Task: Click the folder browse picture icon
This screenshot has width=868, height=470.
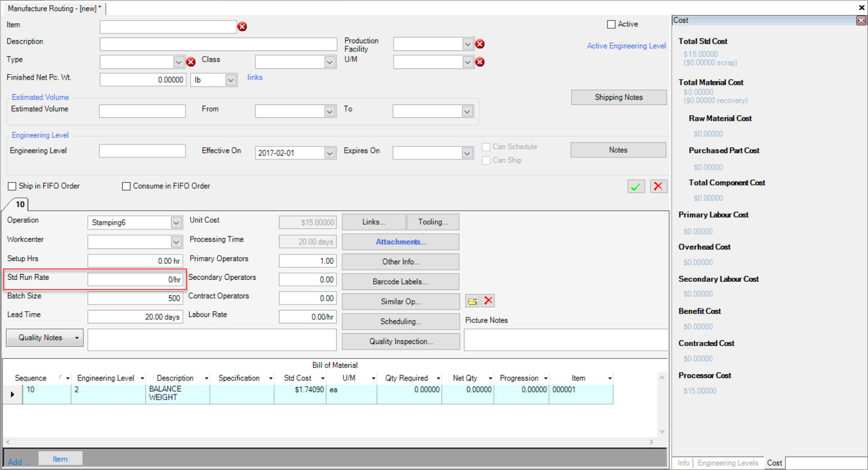Action: (472, 301)
